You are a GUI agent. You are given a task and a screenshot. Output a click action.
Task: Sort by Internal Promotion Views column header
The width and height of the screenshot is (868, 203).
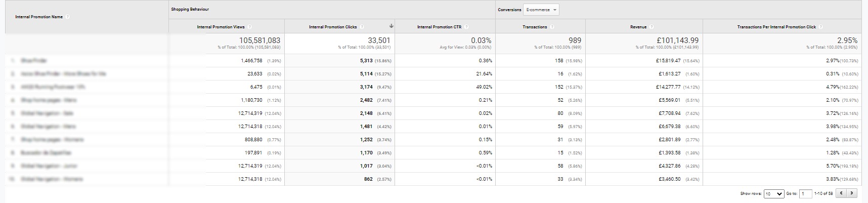(x=221, y=27)
